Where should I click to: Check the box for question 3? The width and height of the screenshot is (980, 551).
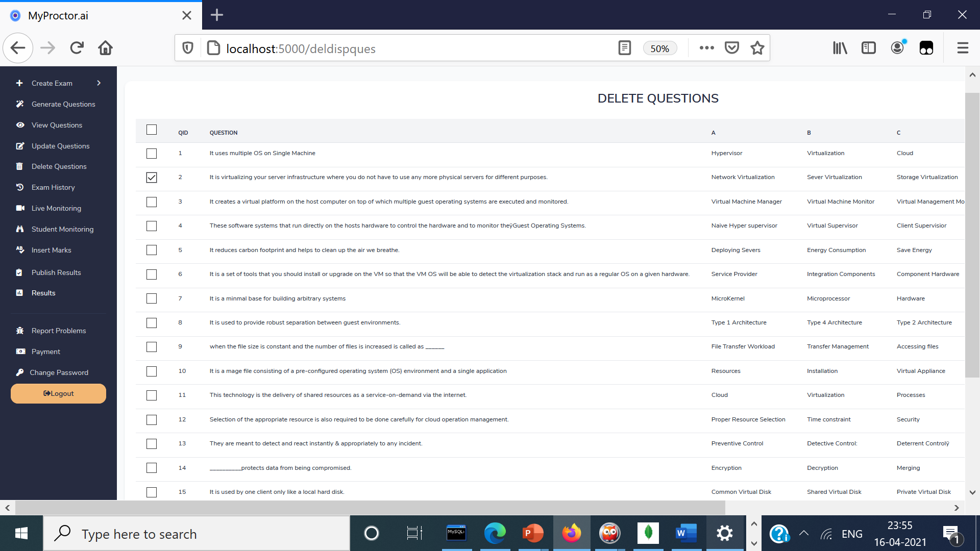(x=152, y=202)
